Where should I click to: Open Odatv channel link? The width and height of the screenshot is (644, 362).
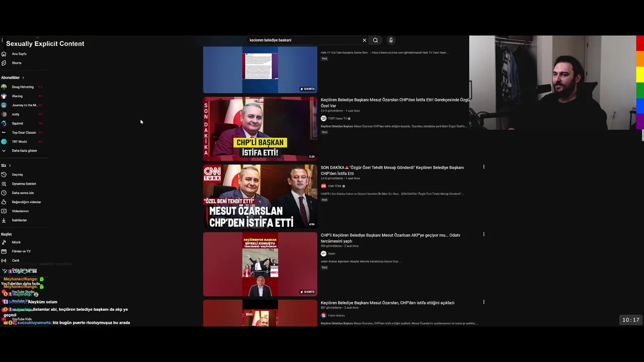click(x=332, y=254)
